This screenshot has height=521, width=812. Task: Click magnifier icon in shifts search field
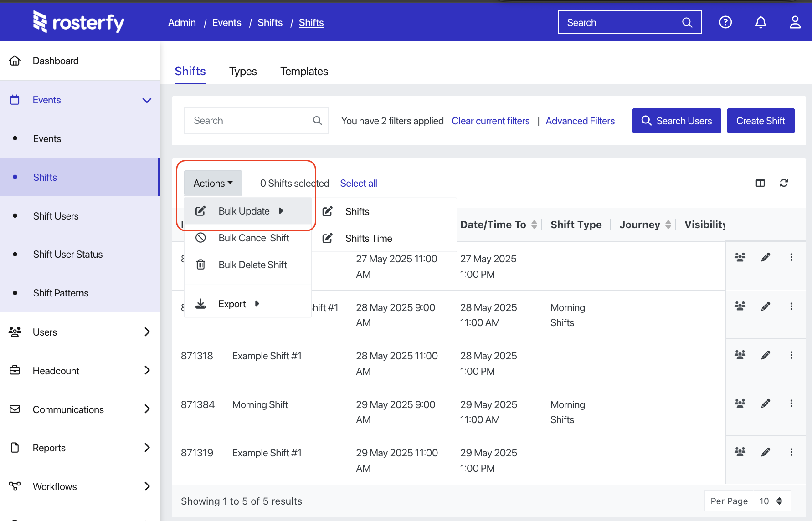point(318,121)
